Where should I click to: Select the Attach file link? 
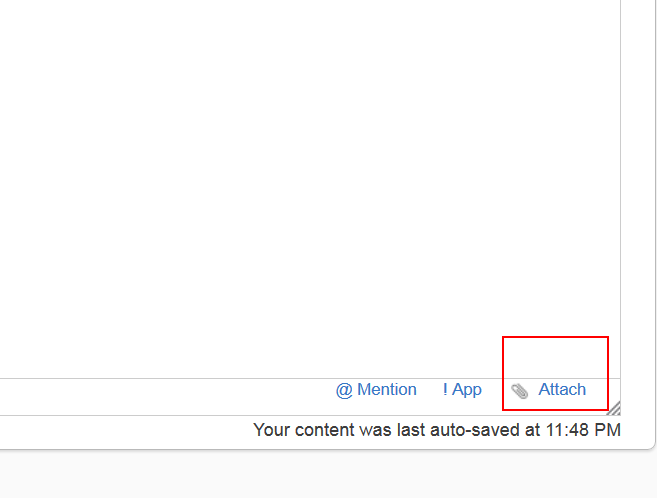(561, 390)
